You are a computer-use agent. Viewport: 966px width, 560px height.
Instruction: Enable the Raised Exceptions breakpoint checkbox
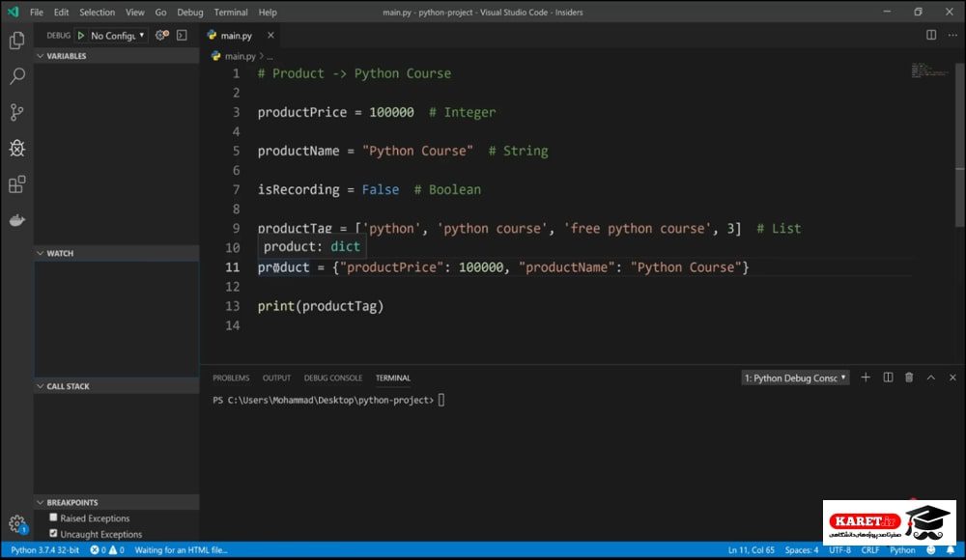[53, 518]
